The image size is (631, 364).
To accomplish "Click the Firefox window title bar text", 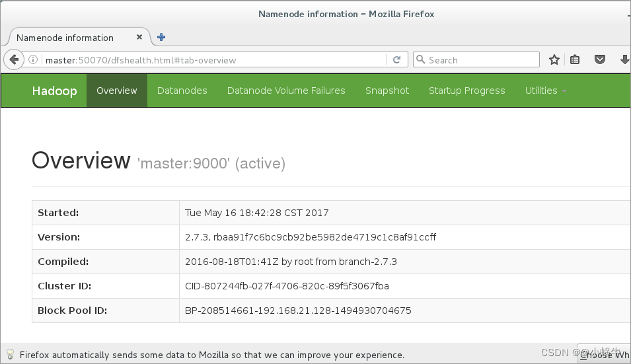I will pos(346,14).
